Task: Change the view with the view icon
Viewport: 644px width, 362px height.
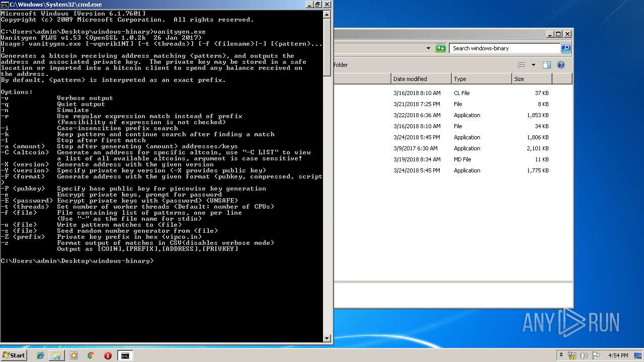Action: point(521,65)
